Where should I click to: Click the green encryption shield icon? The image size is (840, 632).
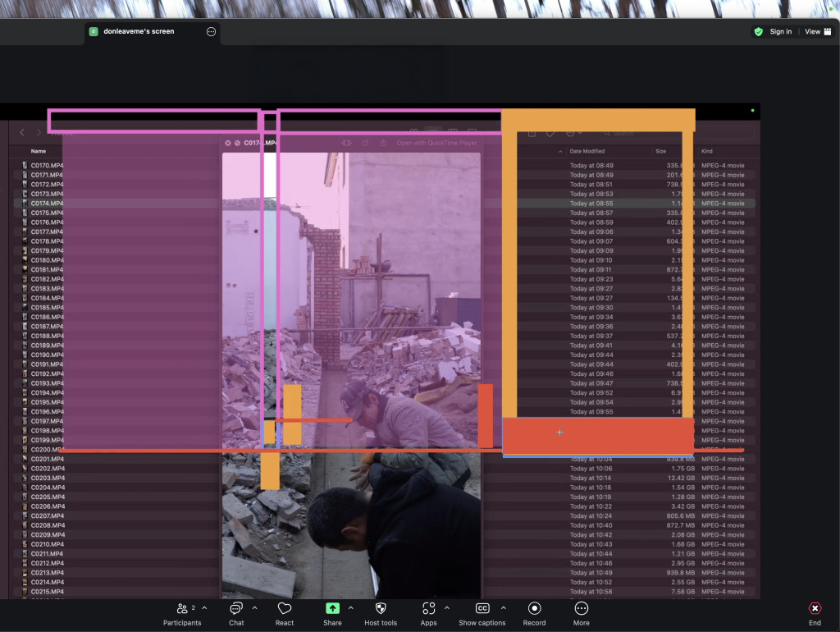click(759, 32)
